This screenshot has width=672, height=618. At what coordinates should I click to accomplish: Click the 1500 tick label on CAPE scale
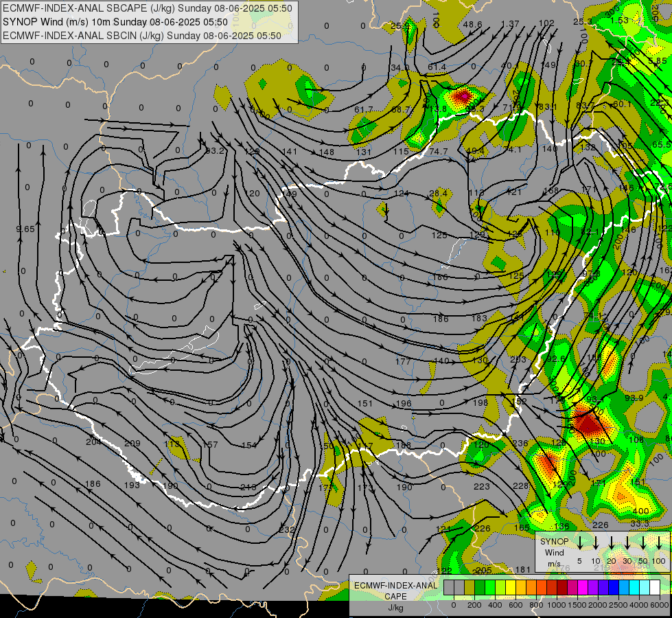point(577,605)
